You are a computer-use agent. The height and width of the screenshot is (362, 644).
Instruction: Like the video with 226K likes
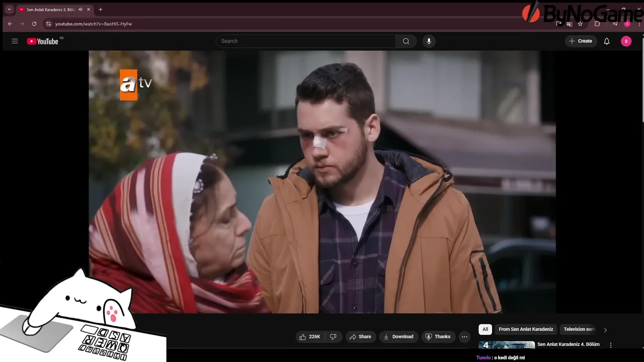tap(310, 337)
